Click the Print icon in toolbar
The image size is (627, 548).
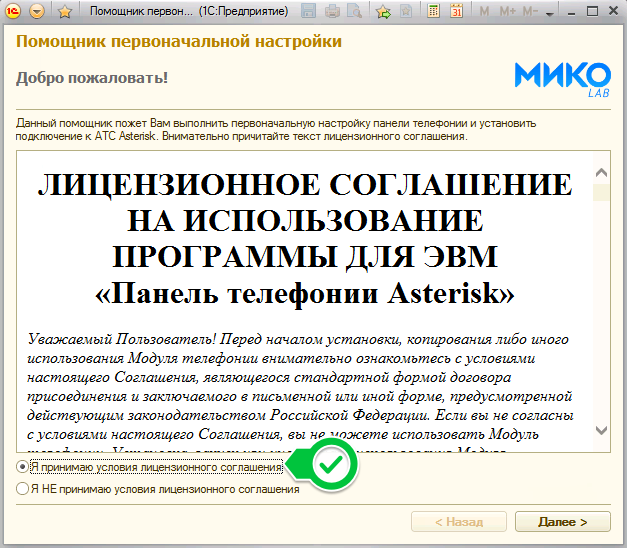[332, 12]
